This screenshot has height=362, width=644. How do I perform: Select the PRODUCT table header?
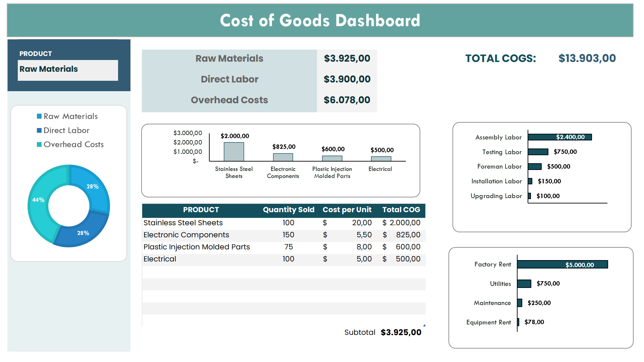tap(201, 210)
